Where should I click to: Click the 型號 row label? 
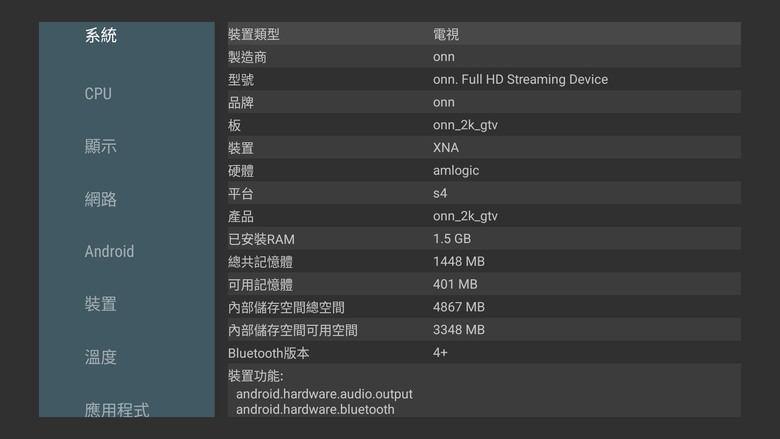coord(241,80)
